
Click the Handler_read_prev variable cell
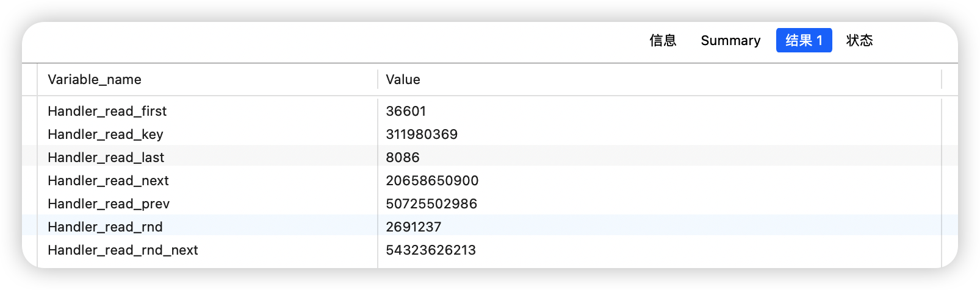pos(109,204)
